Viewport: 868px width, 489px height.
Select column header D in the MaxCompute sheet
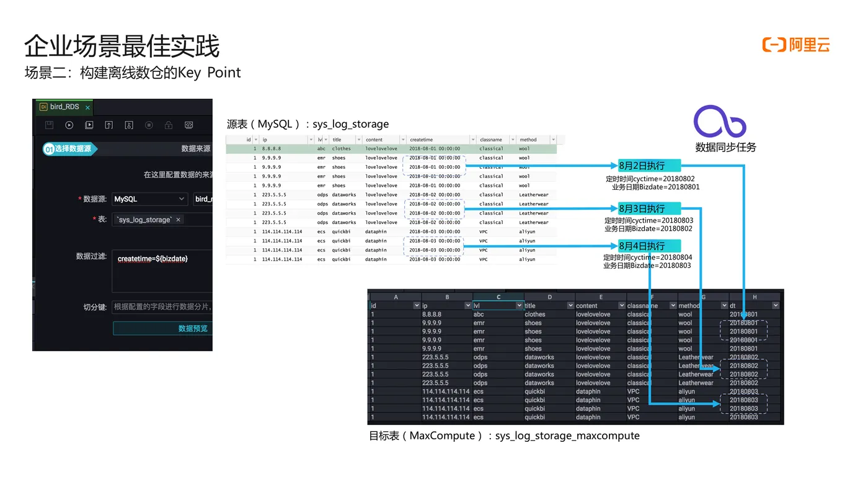tap(549, 297)
